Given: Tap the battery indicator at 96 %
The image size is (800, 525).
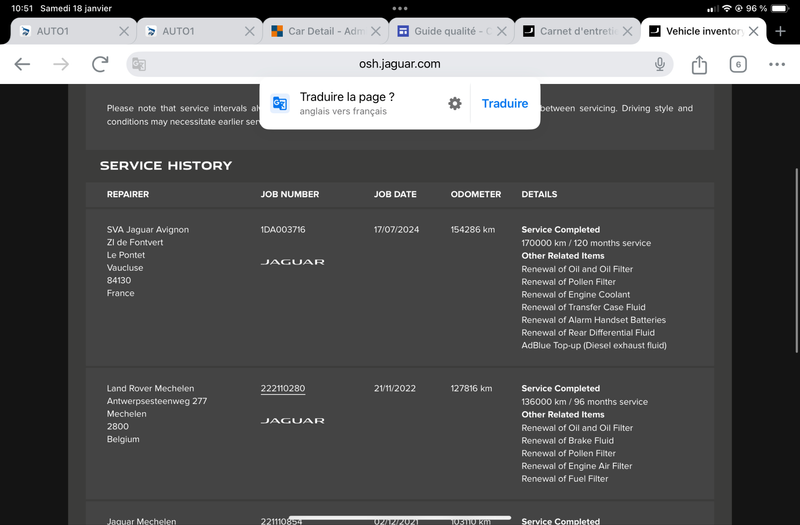Looking at the screenshot, I should pos(780,8).
